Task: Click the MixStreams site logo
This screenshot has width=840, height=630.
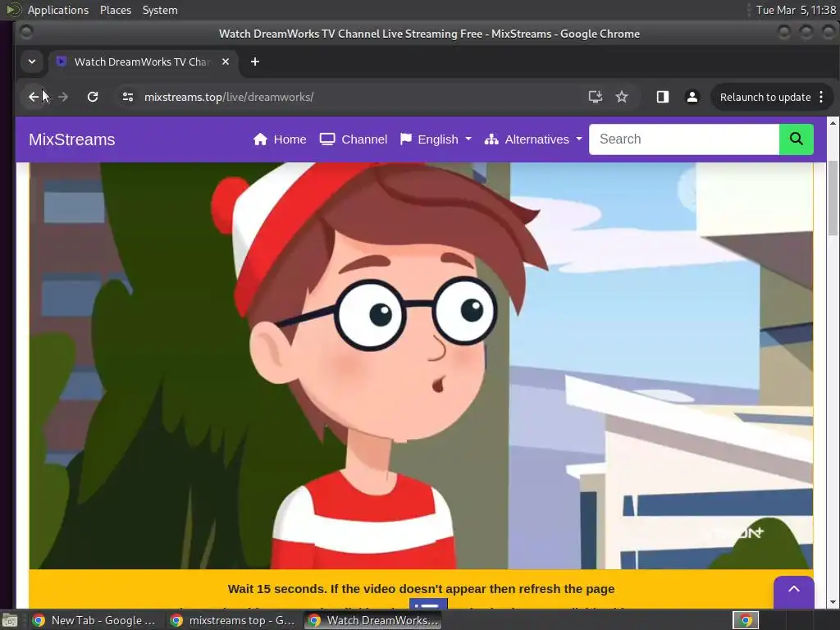Action: pyautogui.click(x=72, y=139)
